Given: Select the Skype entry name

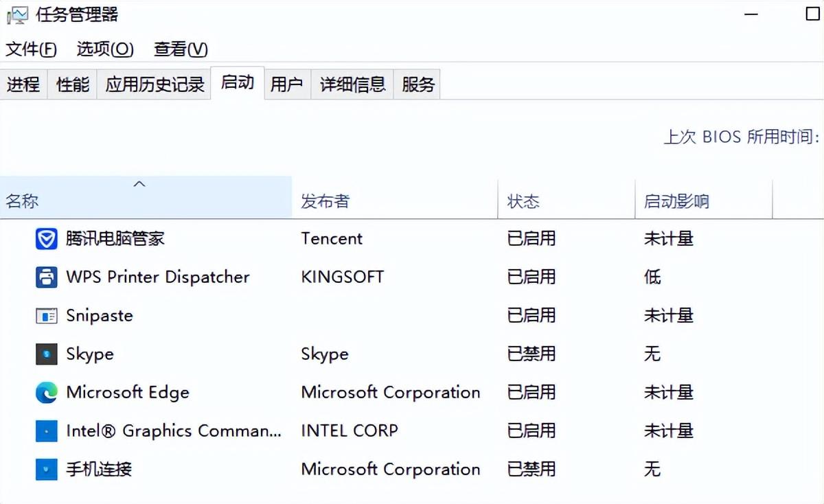Looking at the screenshot, I should click(x=90, y=354).
